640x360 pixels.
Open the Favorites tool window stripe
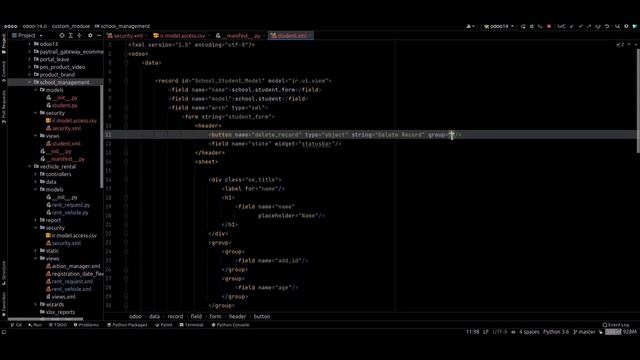[x=4, y=304]
